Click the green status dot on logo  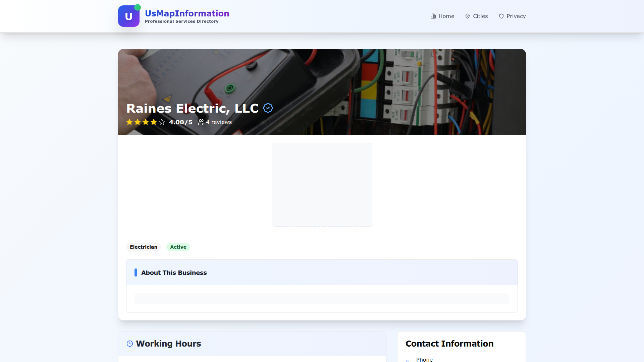[x=138, y=7]
